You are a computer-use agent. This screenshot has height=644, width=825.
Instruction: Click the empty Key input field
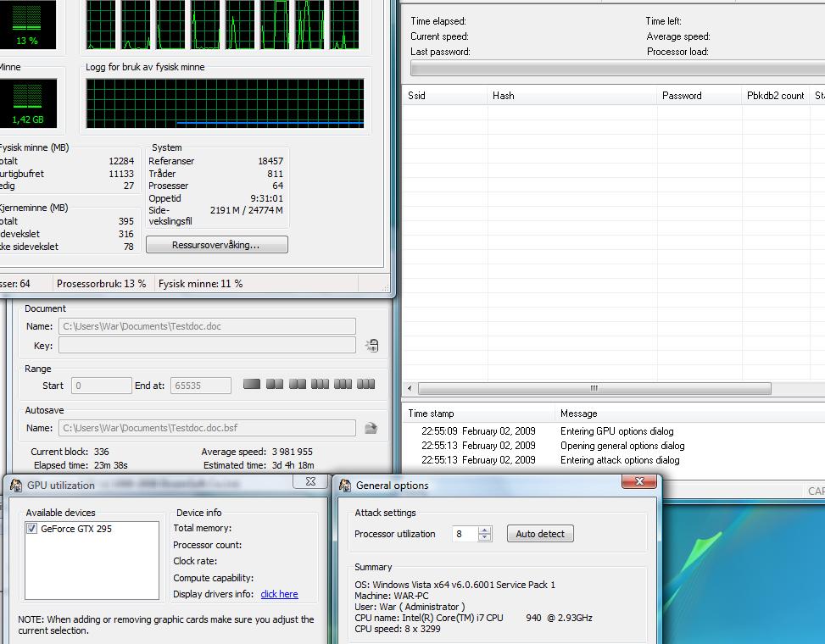coord(207,346)
